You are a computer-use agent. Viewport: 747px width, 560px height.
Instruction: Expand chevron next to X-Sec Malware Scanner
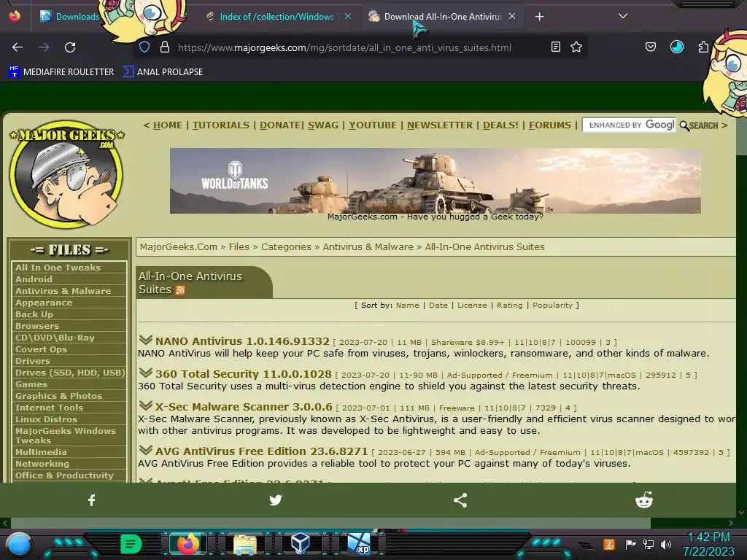click(x=145, y=405)
